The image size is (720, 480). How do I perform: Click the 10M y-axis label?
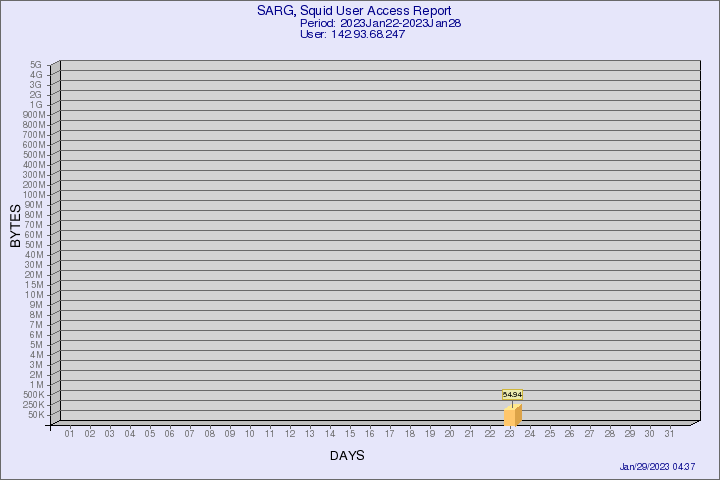click(34, 295)
